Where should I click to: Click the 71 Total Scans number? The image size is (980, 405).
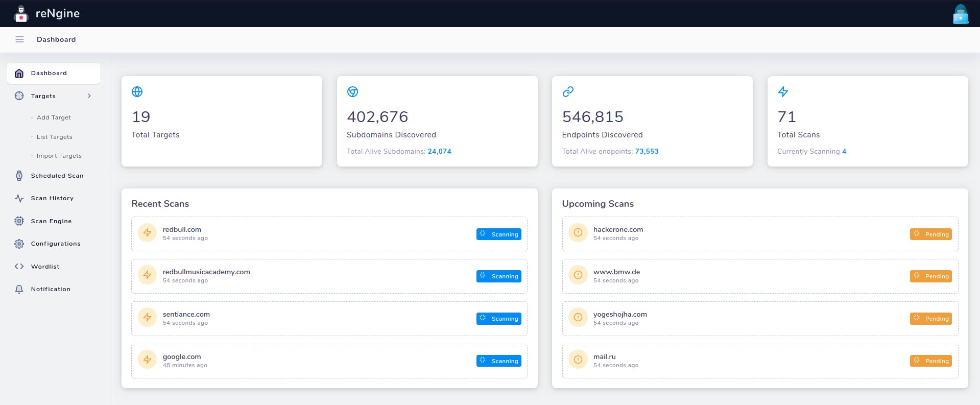786,117
